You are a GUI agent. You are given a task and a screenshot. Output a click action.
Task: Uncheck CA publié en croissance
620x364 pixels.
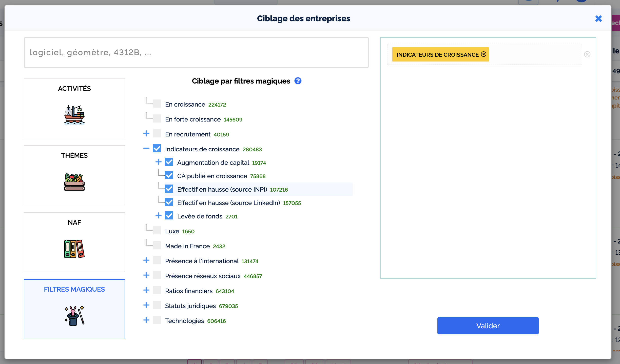point(169,176)
